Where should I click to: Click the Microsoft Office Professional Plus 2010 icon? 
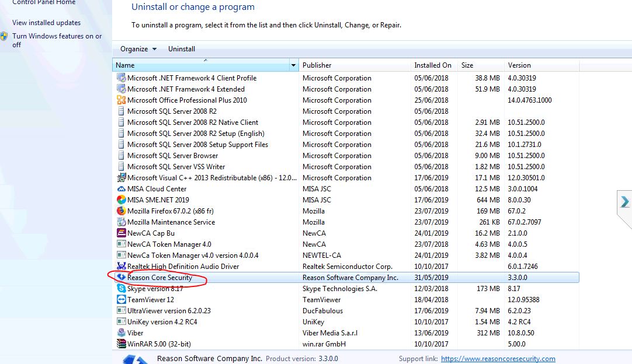click(121, 100)
